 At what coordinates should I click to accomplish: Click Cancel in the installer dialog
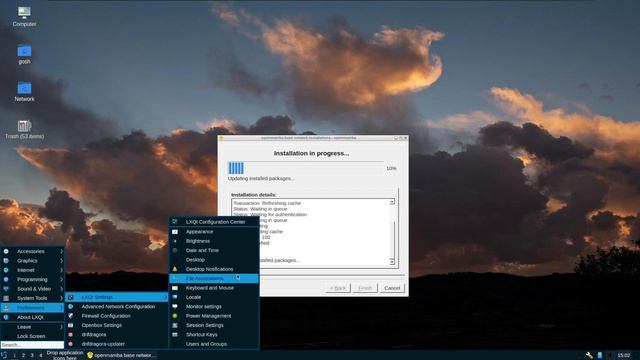(x=392, y=288)
